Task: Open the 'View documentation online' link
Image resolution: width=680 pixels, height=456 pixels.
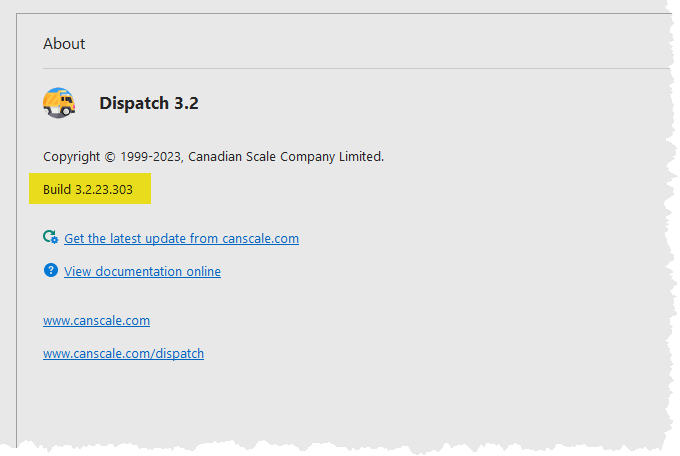Action: click(142, 271)
